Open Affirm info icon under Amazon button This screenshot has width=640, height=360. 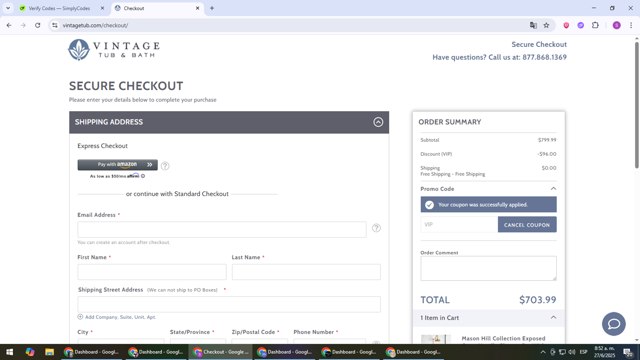(x=143, y=176)
